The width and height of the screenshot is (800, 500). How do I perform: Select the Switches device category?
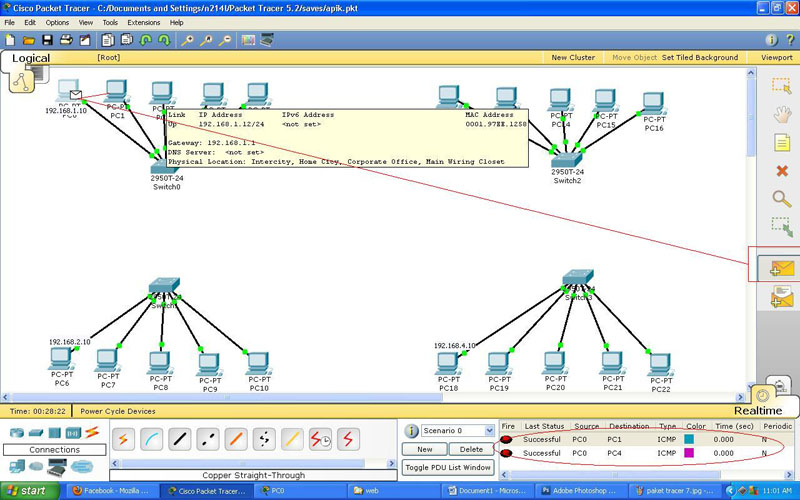tap(36, 433)
